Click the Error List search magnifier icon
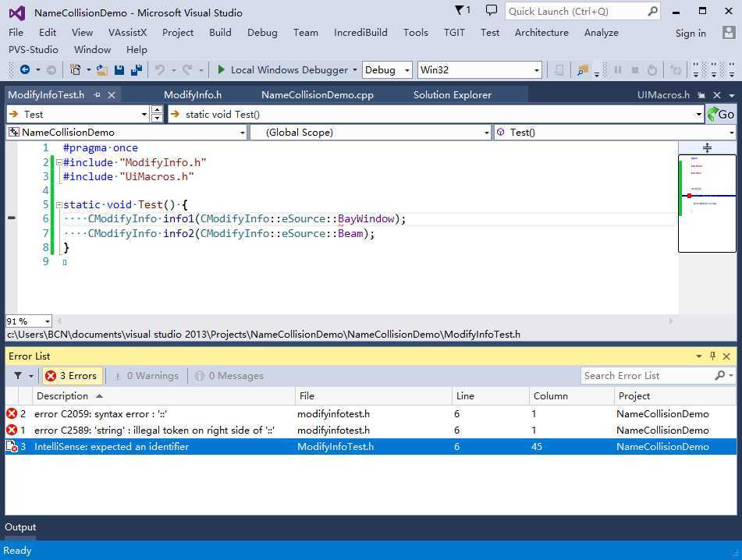The width and height of the screenshot is (742, 560). (719, 375)
